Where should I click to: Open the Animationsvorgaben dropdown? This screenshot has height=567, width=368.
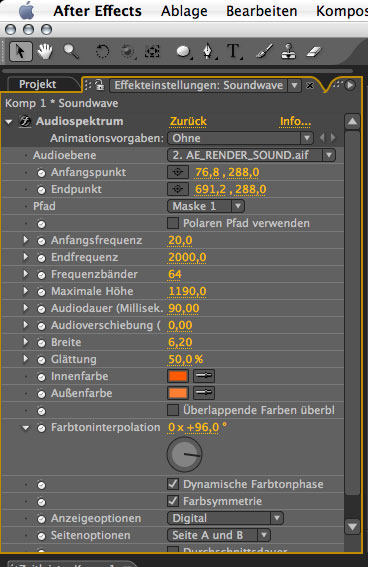click(240, 138)
